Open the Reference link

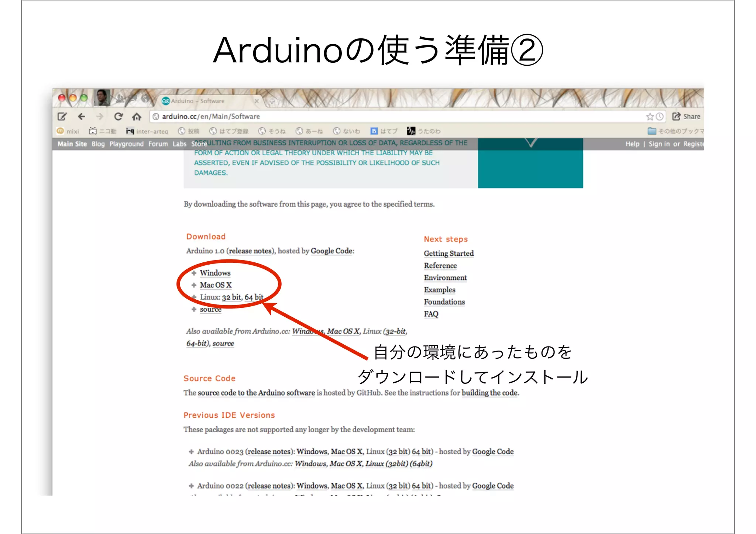click(440, 265)
